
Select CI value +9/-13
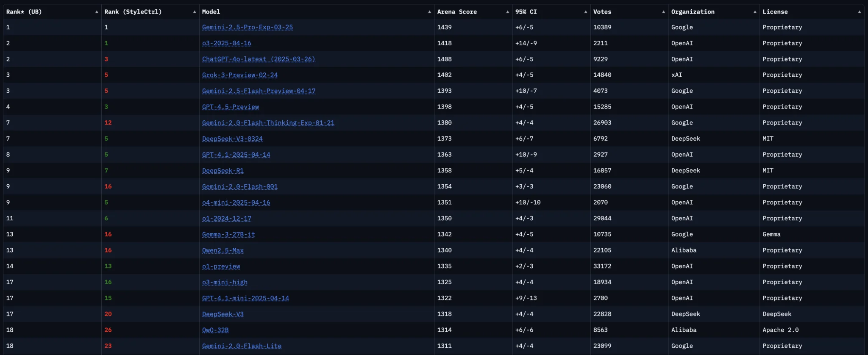[526, 298]
